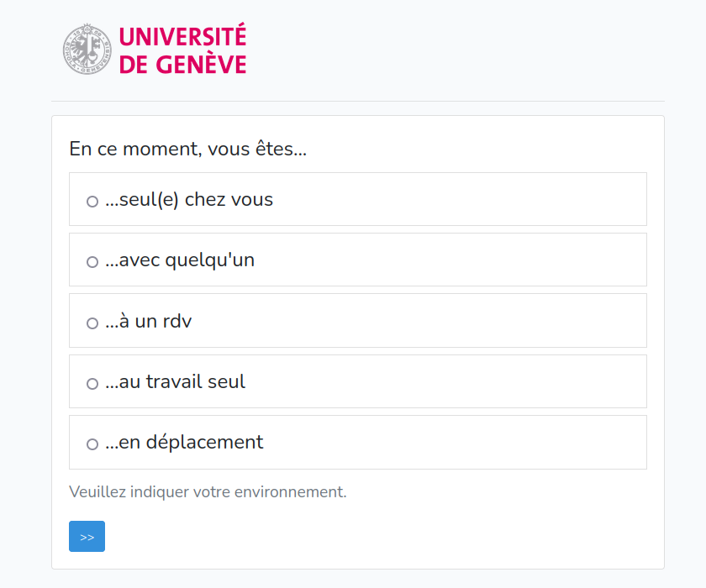Click the hint "Veuillez indiquer votre environnement."
706x588 pixels.
(208, 491)
